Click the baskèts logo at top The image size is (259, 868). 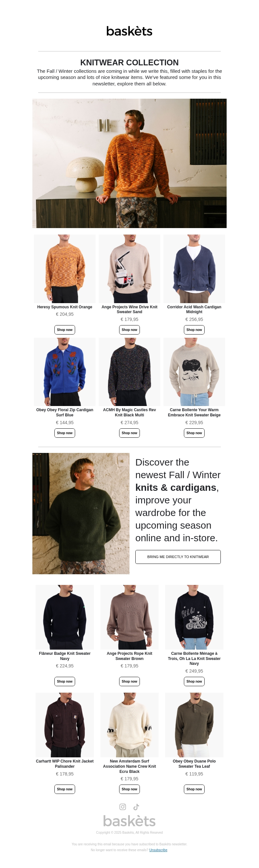coord(129,31)
